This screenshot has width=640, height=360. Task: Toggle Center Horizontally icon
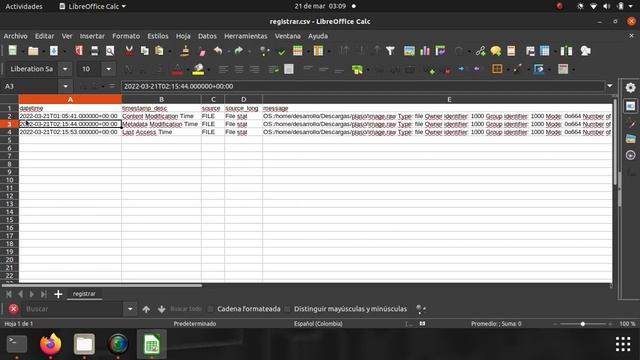pos(238,69)
